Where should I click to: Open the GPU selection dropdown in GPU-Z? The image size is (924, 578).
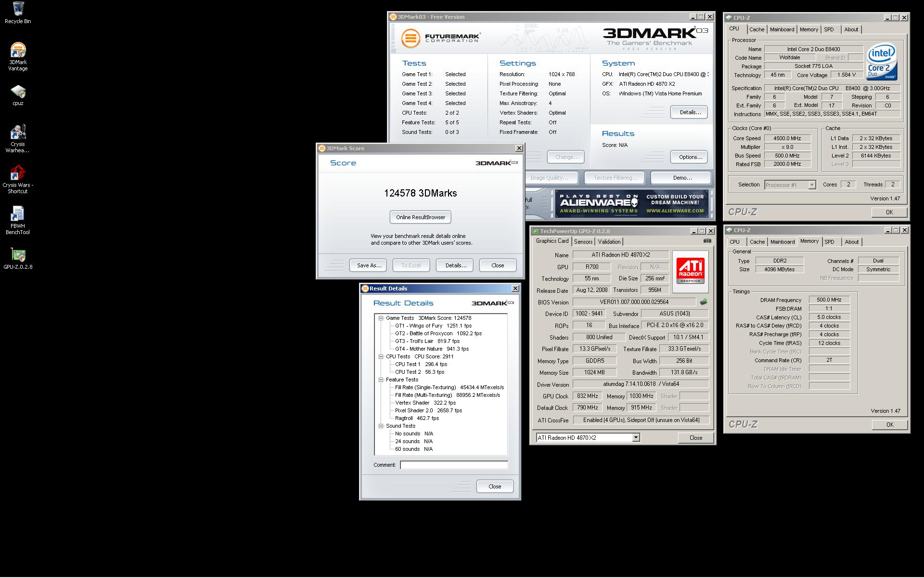636,437
